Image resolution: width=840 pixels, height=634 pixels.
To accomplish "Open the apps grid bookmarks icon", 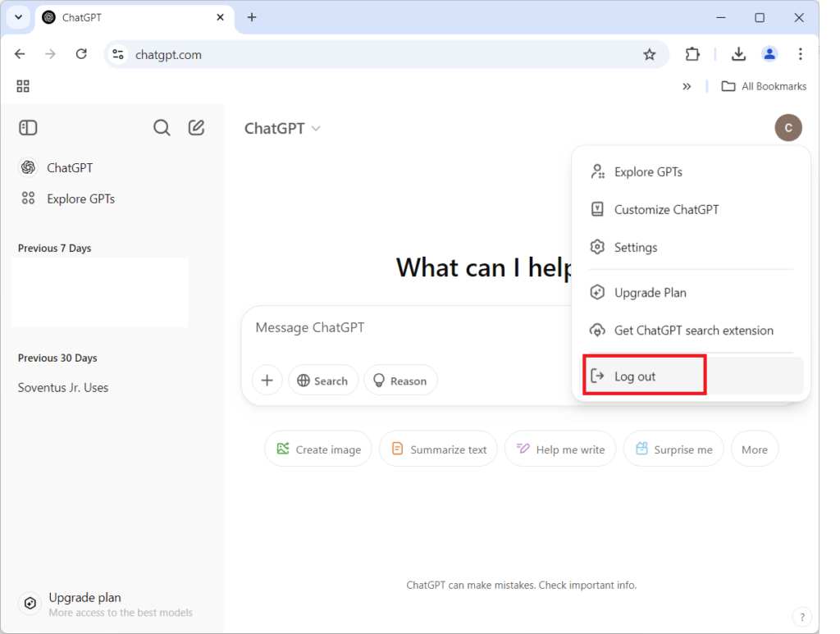I will click(23, 86).
